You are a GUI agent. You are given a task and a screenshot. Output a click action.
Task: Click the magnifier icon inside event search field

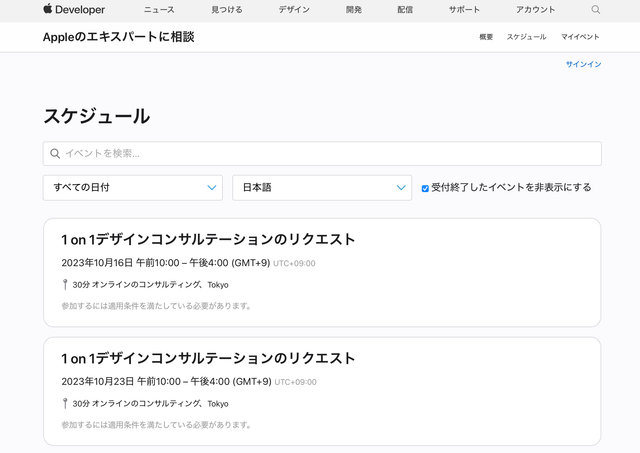point(55,153)
